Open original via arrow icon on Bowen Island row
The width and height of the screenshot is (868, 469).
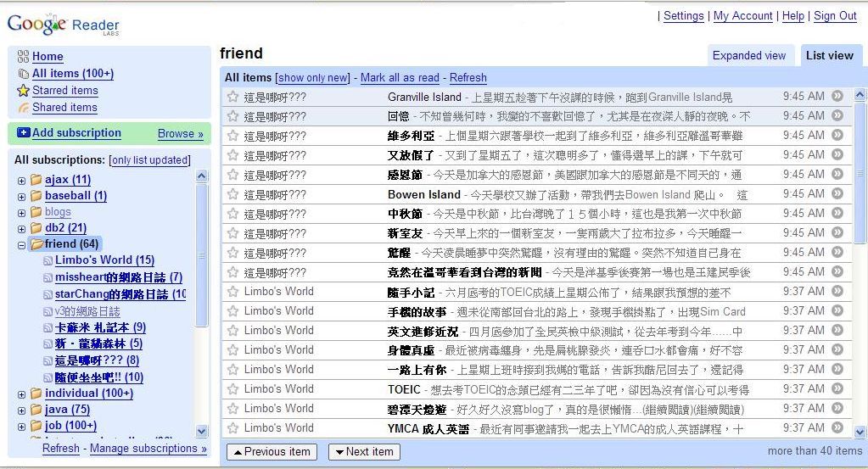837,193
